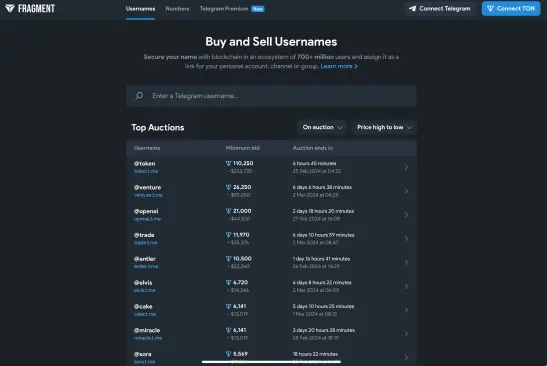Viewport: 547px width, 366px height.
Task: Click the Fragment logo
Action: click(30, 8)
